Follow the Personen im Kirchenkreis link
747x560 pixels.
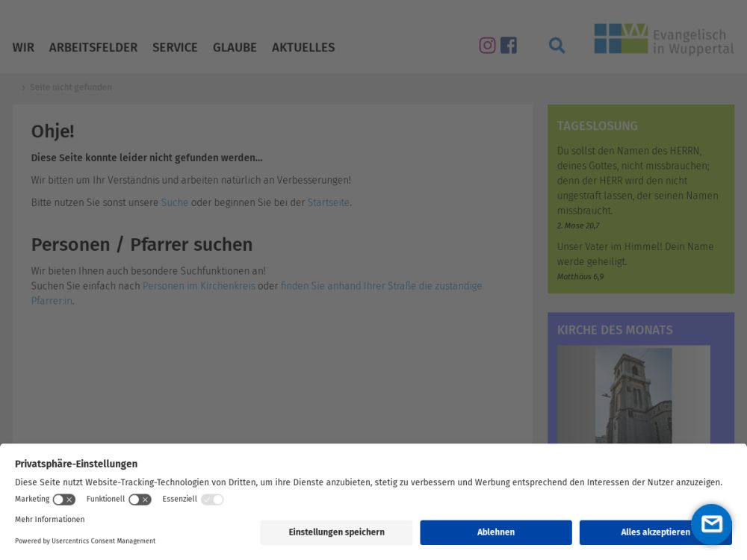[199, 286]
